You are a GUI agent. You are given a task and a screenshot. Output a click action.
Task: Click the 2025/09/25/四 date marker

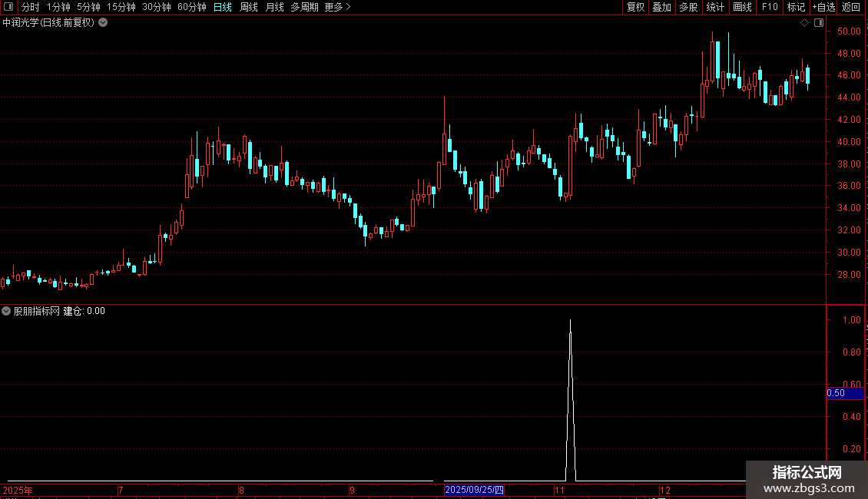[475, 490]
